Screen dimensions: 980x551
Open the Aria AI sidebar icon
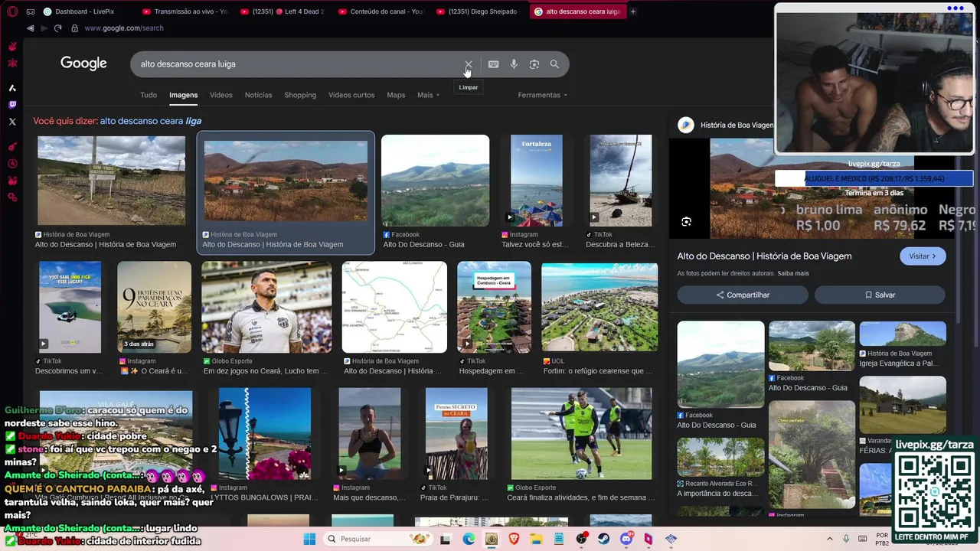tap(12, 88)
